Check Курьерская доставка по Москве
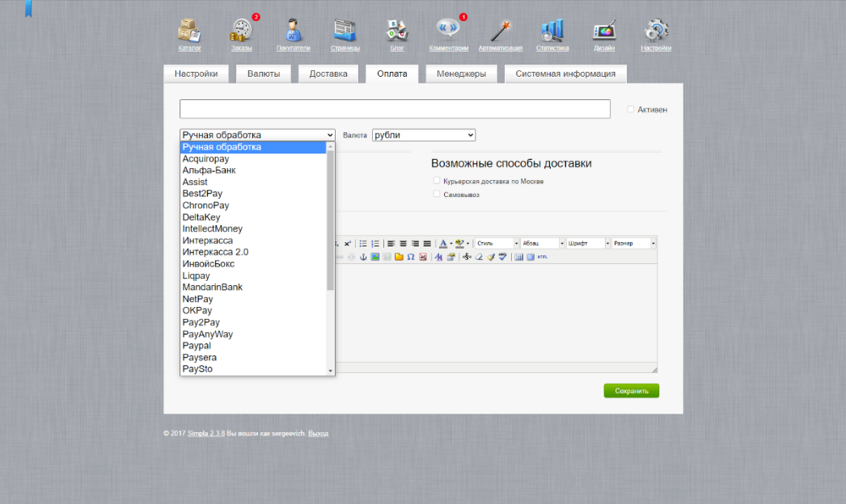846x504 pixels. pyautogui.click(x=437, y=181)
